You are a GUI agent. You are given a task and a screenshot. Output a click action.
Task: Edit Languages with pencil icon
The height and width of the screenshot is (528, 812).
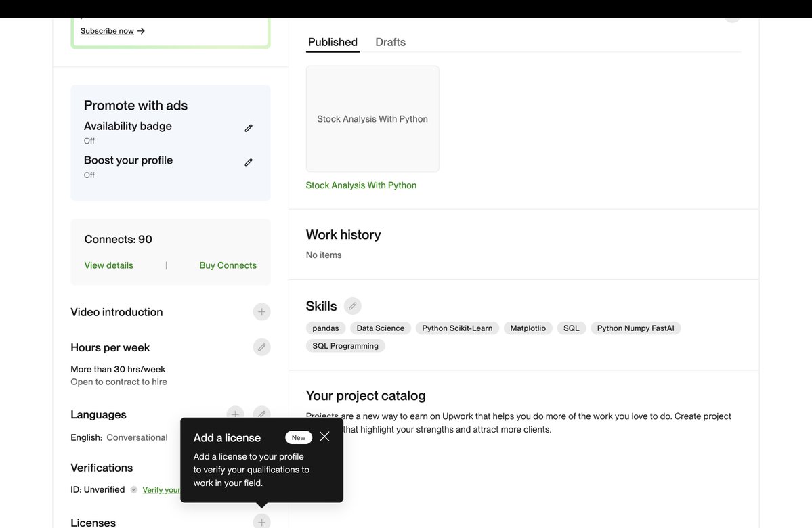tap(261, 414)
